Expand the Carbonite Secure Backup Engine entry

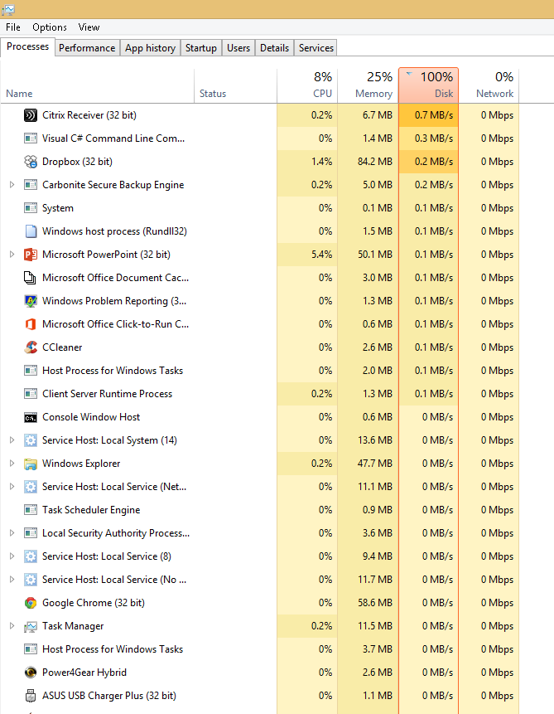click(12, 185)
